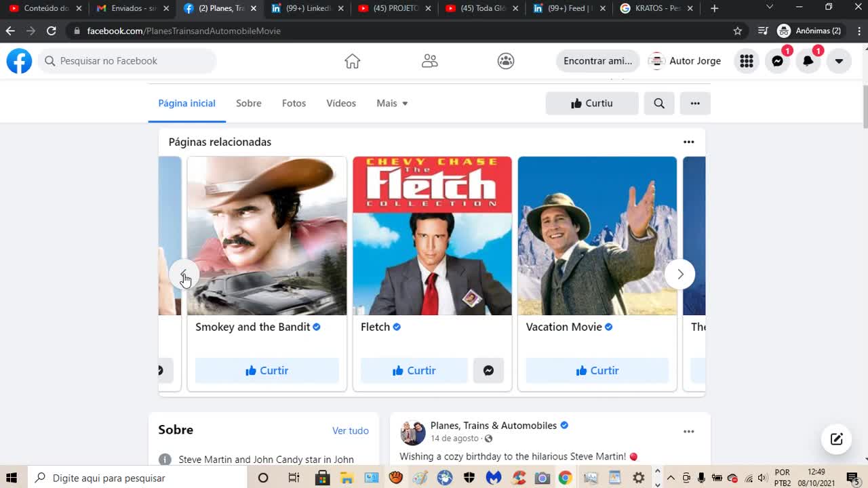Click the Pesquisar no Facebook search field
The image size is (868, 488).
(127, 61)
